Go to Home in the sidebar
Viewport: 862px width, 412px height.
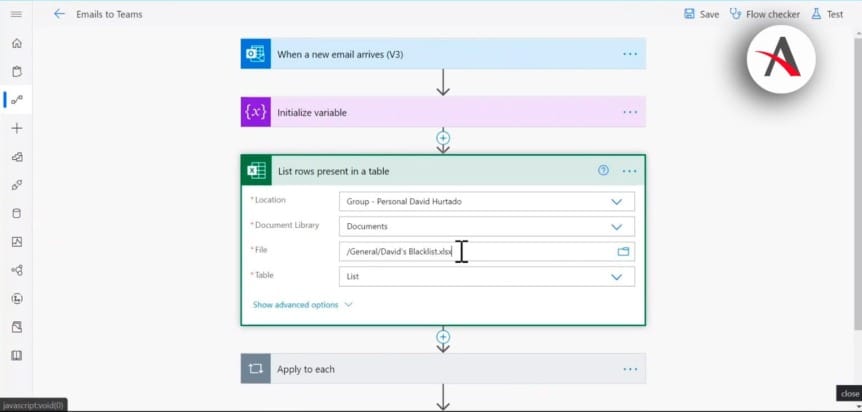point(16,43)
